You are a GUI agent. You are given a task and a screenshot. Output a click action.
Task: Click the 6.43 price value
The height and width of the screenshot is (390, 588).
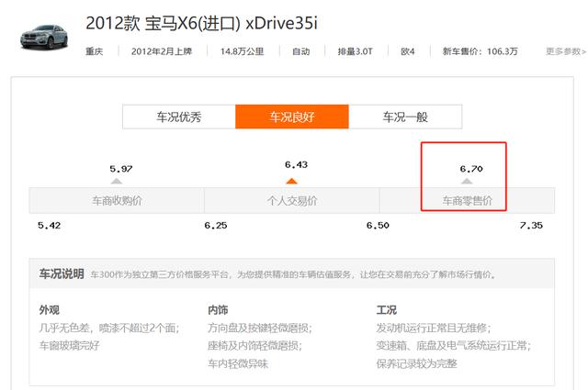[x=296, y=165]
